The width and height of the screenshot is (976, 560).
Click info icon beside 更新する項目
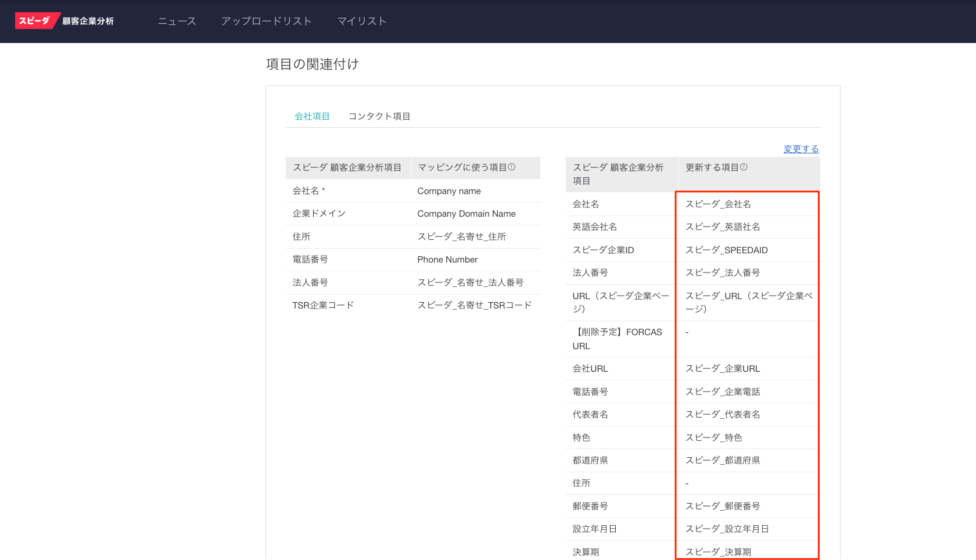[744, 167]
